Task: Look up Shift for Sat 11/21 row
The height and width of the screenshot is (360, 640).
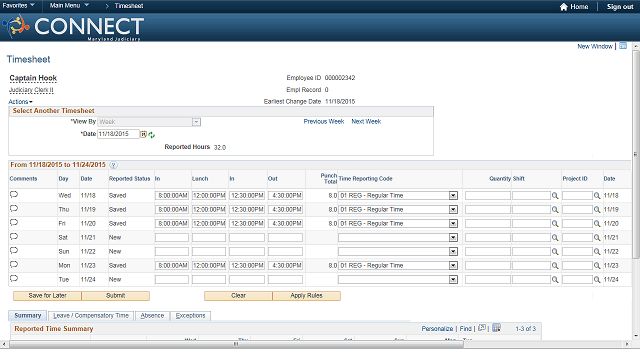Action: (x=555, y=238)
